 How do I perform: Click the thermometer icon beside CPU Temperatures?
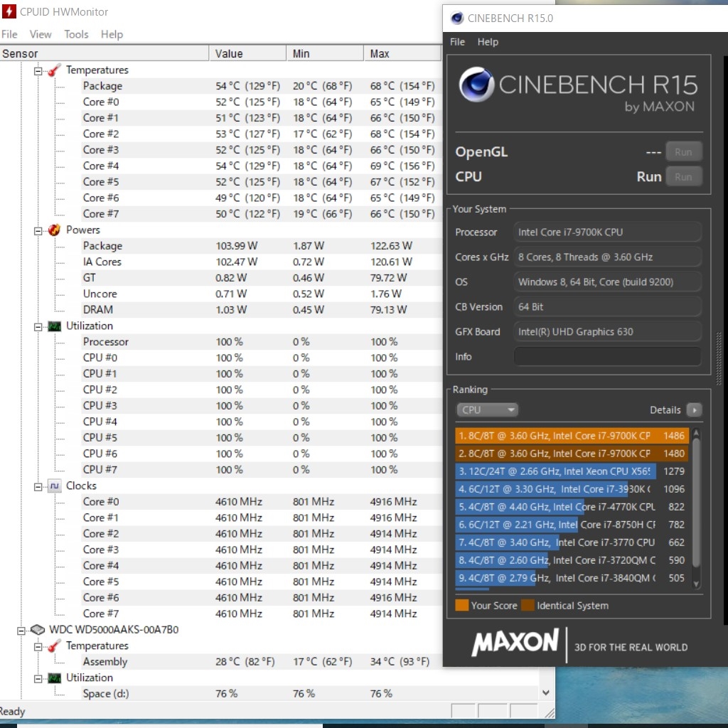[x=54, y=70]
